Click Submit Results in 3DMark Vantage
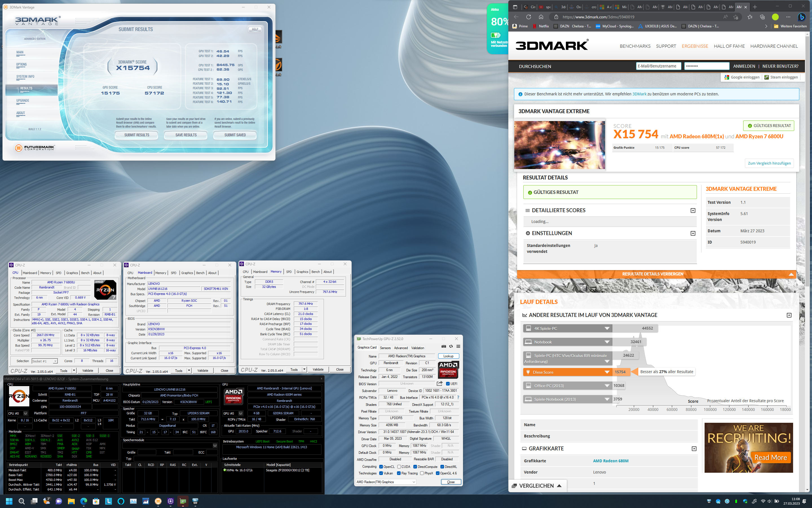 tap(136, 135)
